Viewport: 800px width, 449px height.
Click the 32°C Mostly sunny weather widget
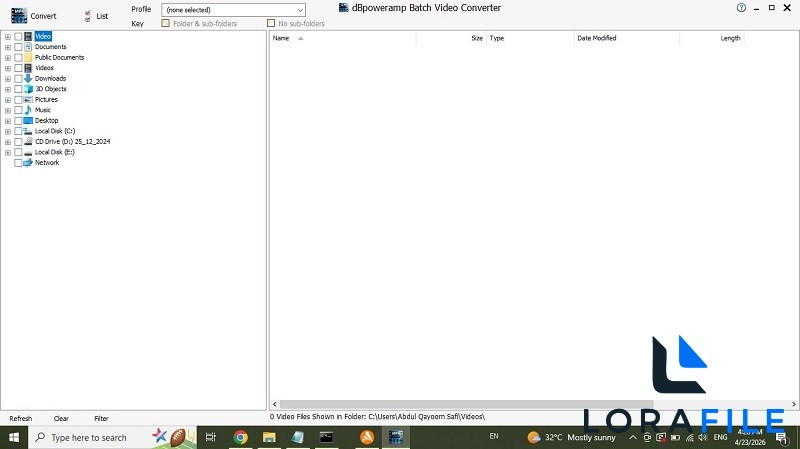point(571,437)
